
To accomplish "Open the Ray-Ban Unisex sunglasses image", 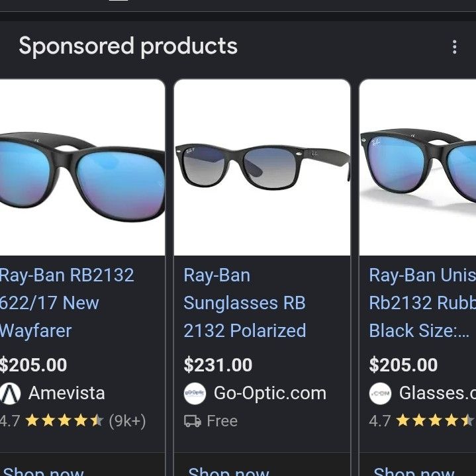I will click(418, 167).
